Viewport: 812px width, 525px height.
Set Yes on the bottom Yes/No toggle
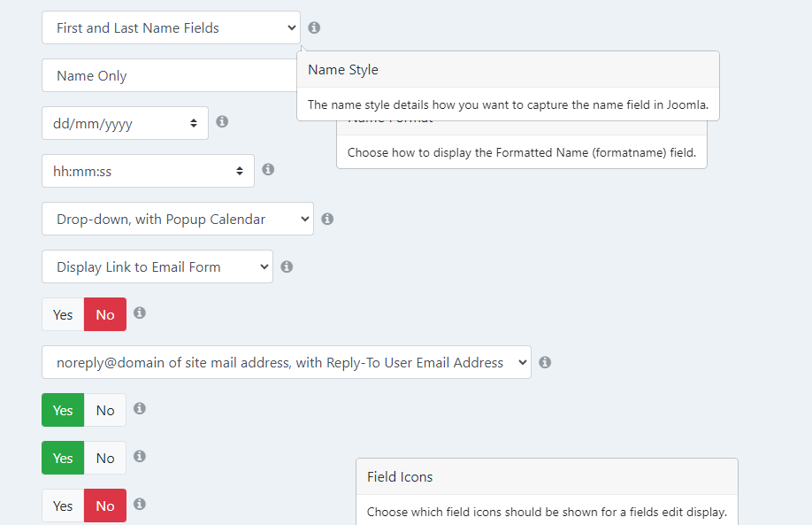point(63,506)
